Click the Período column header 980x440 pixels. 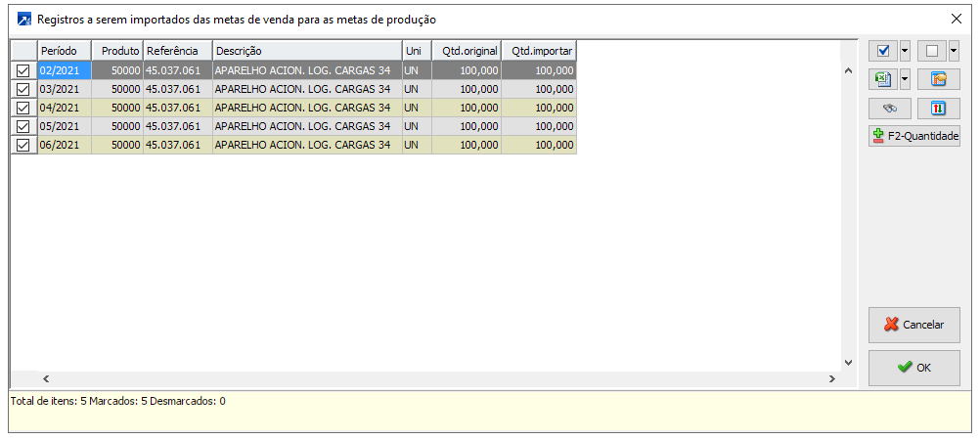[65, 51]
